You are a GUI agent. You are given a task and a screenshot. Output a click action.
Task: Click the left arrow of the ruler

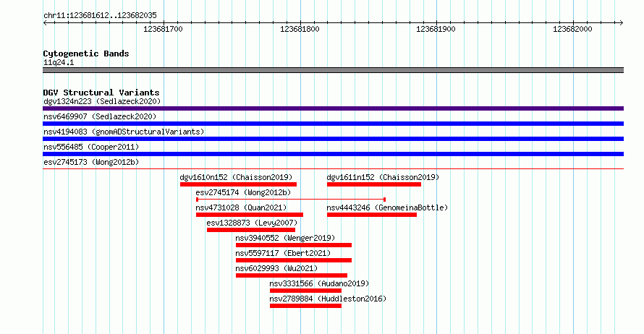[45, 23]
